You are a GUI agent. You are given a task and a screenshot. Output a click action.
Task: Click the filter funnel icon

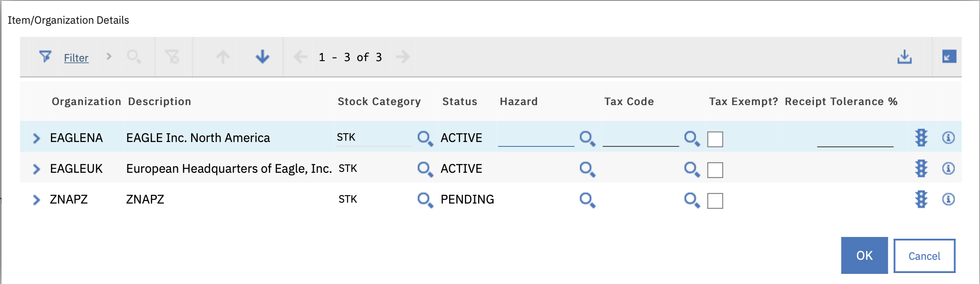point(45,57)
